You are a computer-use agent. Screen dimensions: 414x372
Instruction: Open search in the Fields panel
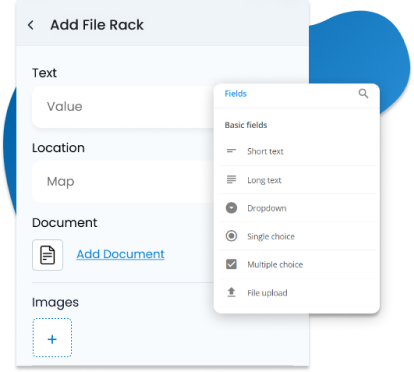(x=363, y=94)
